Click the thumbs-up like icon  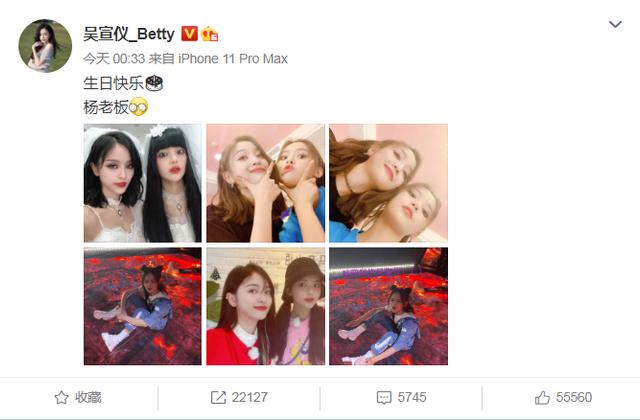click(x=542, y=398)
